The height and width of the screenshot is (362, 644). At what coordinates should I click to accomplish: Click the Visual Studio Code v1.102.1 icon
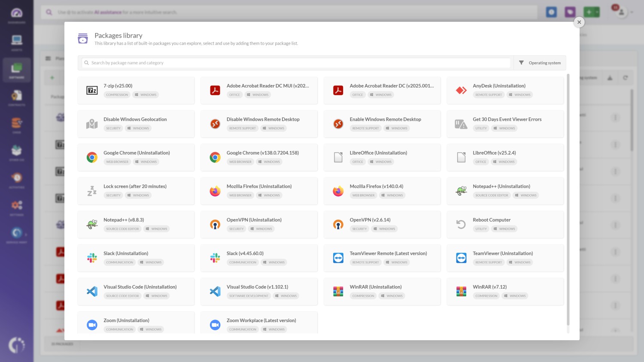[x=215, y=291]
